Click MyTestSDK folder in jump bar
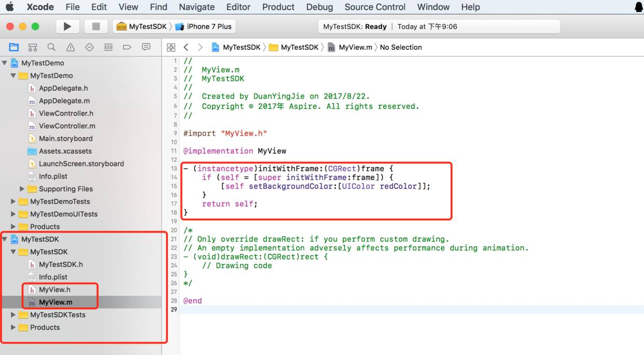644x355 pixels. 294,47
